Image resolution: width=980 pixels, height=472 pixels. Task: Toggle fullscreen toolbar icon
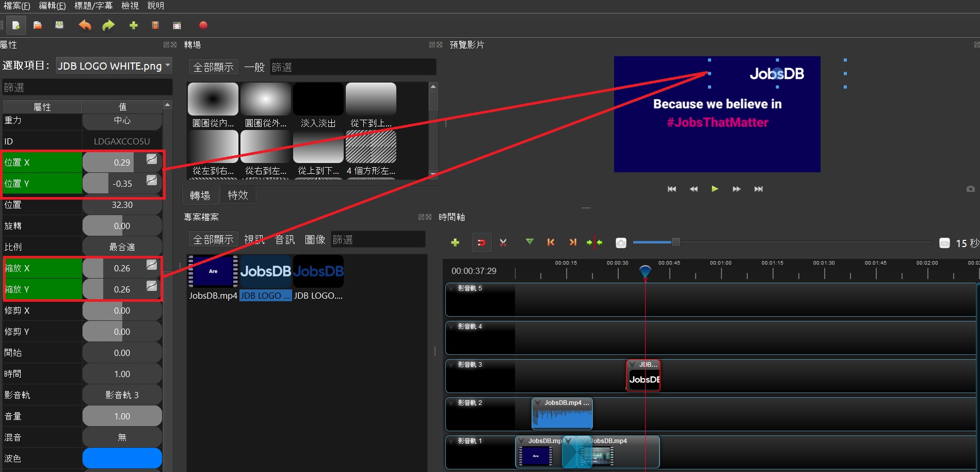[x=177, y=25]
